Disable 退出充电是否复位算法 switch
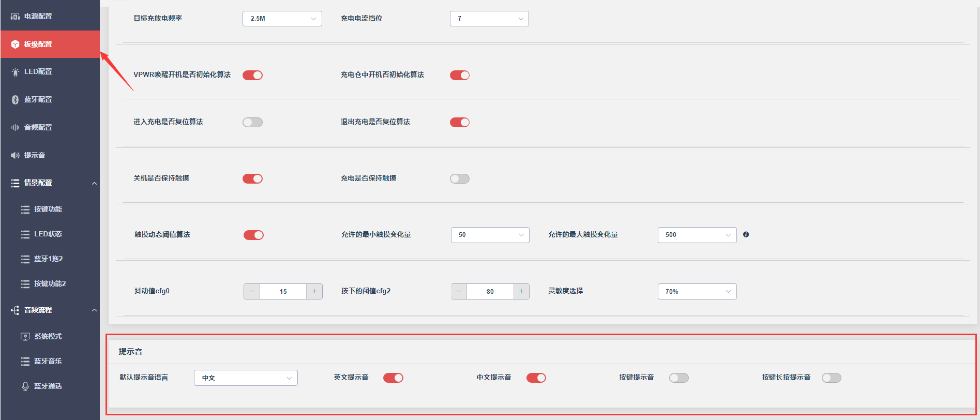980x420 pixels. pyautogui.click(x=460, y=122)
